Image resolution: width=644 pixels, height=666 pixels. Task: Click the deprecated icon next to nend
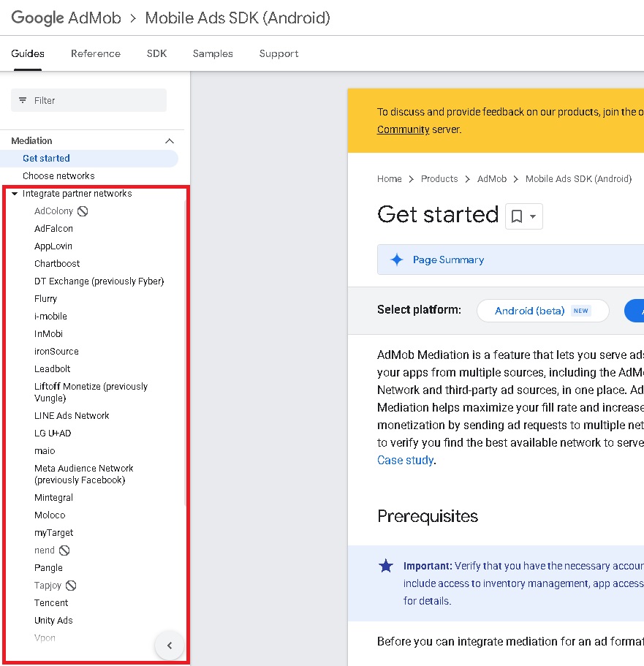pos(64,550)
